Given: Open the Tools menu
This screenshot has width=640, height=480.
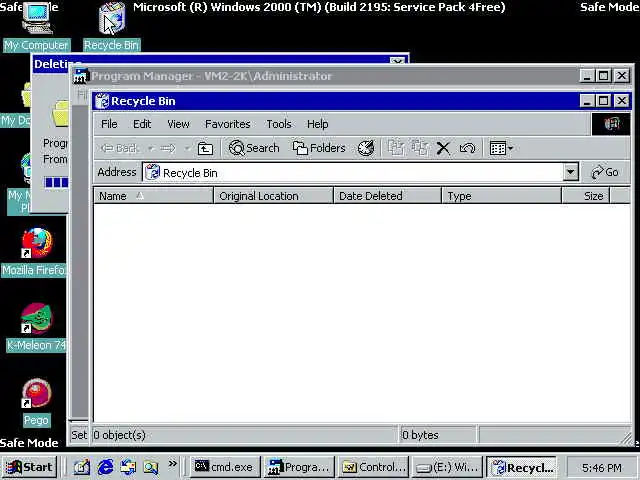Looking at the screenshot, I should tap(279, 124).
